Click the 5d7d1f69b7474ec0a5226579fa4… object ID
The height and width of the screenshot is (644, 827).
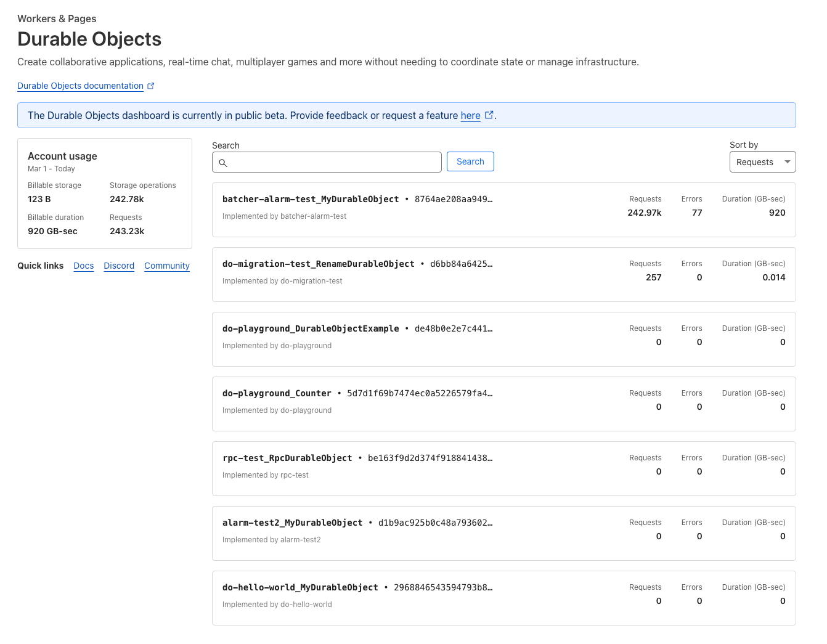pos(420,393)
